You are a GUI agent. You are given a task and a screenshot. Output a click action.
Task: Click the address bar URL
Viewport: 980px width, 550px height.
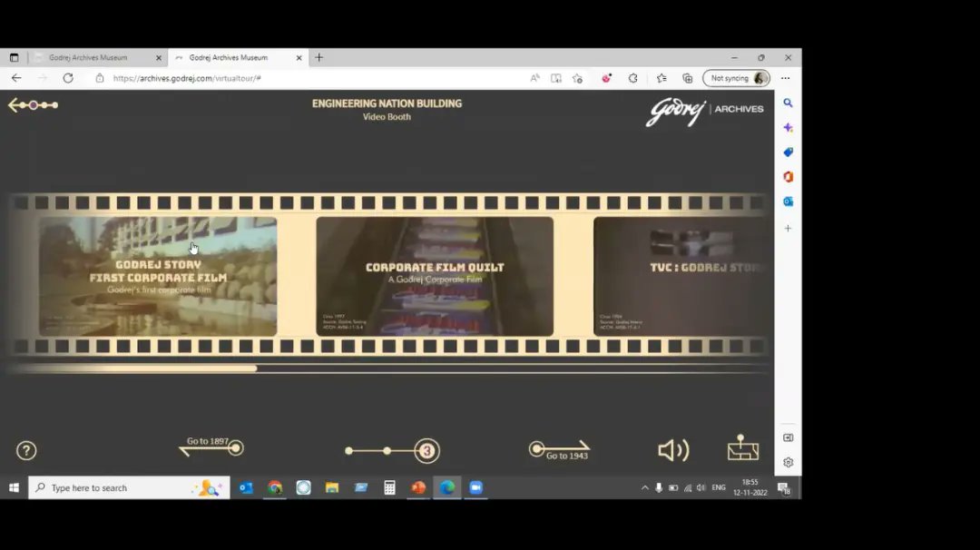[187, 78]
